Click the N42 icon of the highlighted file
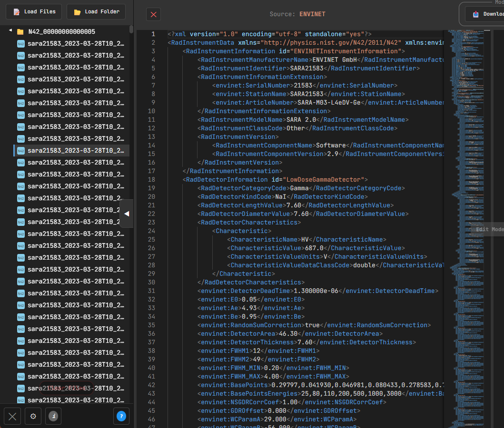The height and width of the screenshot is (428, 504). click(21, 151)
